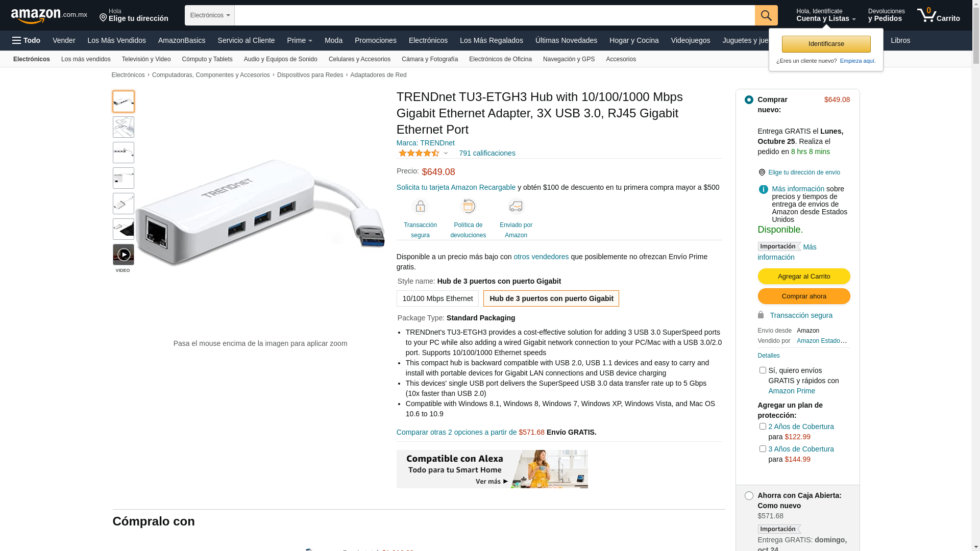980x551 pixels.
Task: Click the Enviado por Amazon truck icon
Action: click(x=516, y=207)
